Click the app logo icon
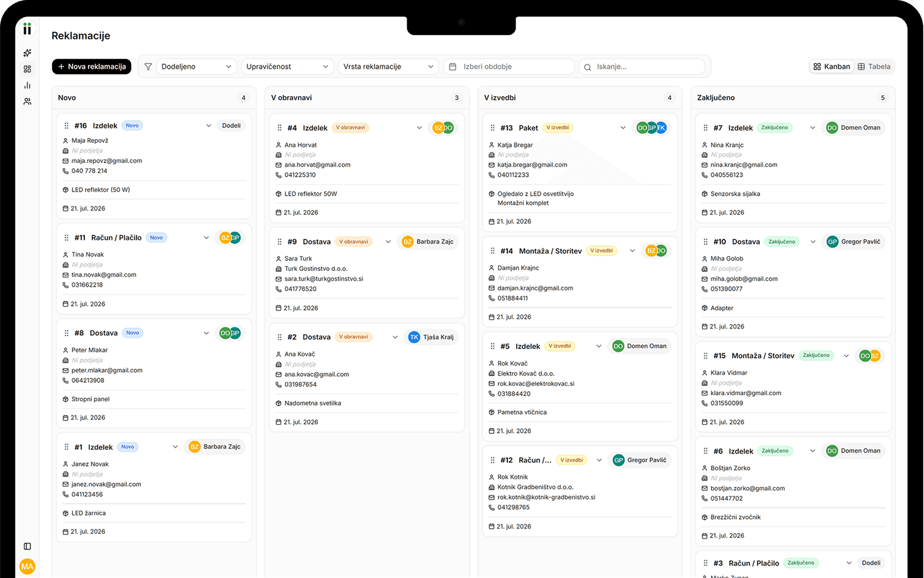 27,29
